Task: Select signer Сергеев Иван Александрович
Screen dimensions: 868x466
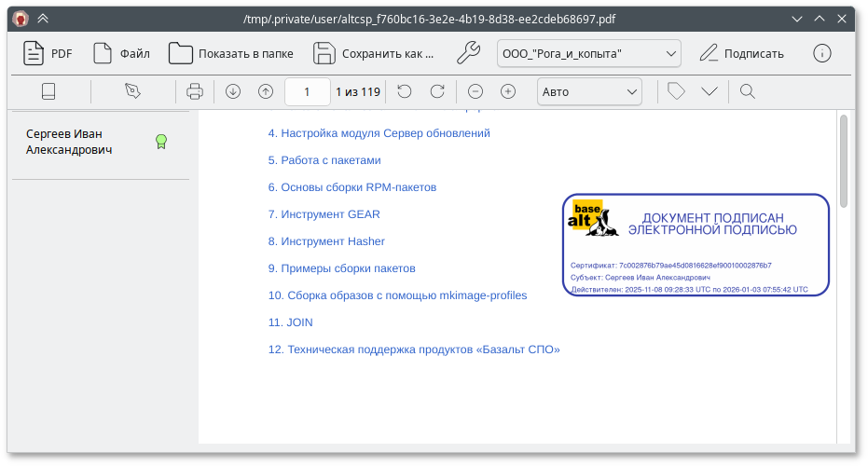Action: [x=100, y=143]
